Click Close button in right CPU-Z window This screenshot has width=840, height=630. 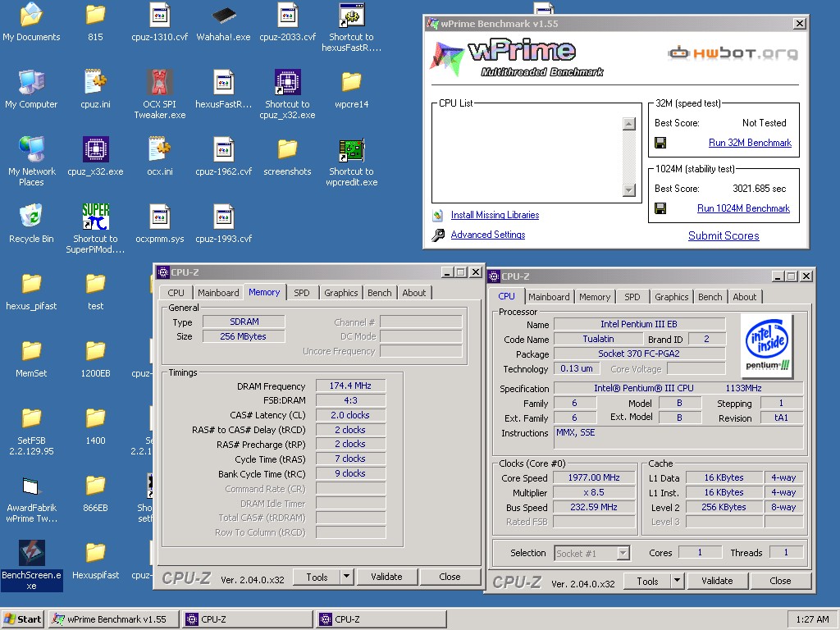780,581
